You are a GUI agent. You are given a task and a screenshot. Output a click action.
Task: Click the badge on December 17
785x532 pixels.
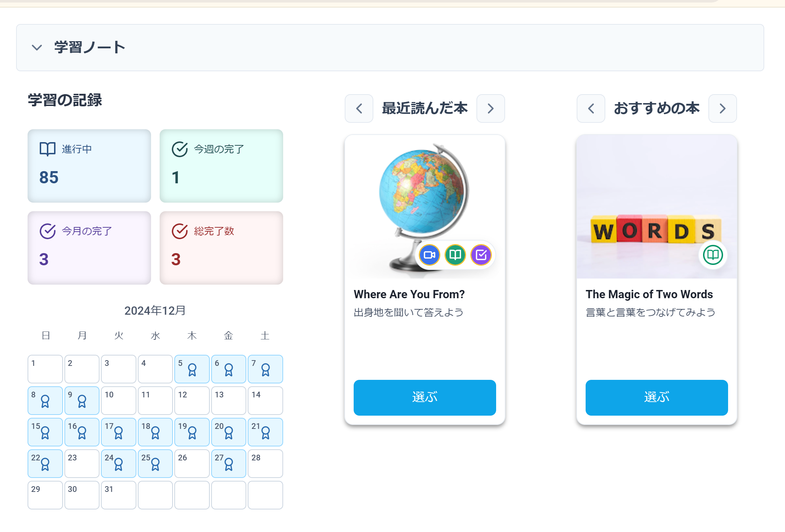pos(118,433)
